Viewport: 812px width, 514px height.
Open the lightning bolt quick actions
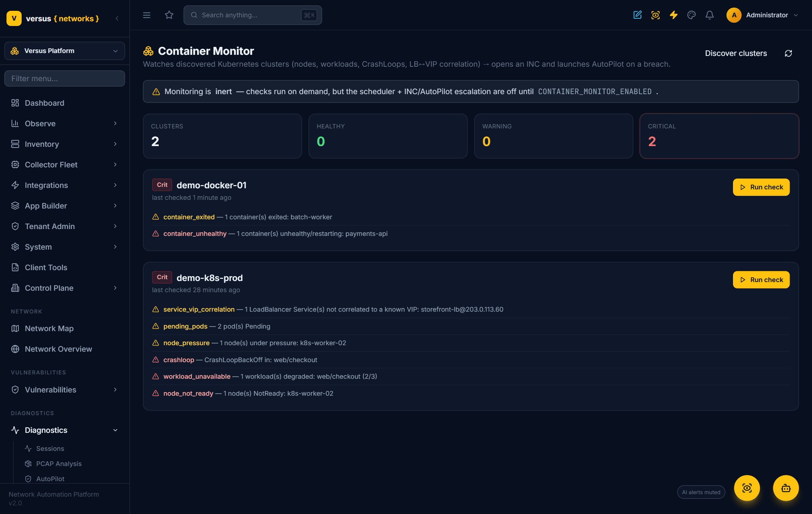click(673, 15)
